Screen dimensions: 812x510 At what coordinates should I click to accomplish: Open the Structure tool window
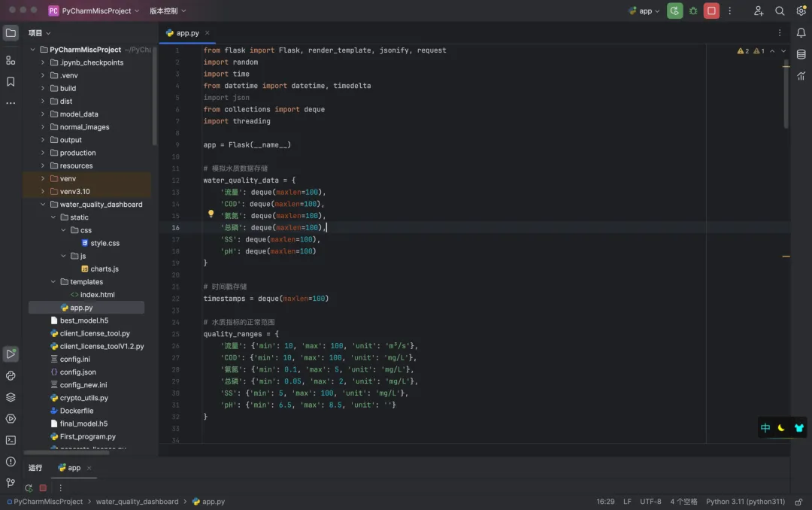click(11, 60)
